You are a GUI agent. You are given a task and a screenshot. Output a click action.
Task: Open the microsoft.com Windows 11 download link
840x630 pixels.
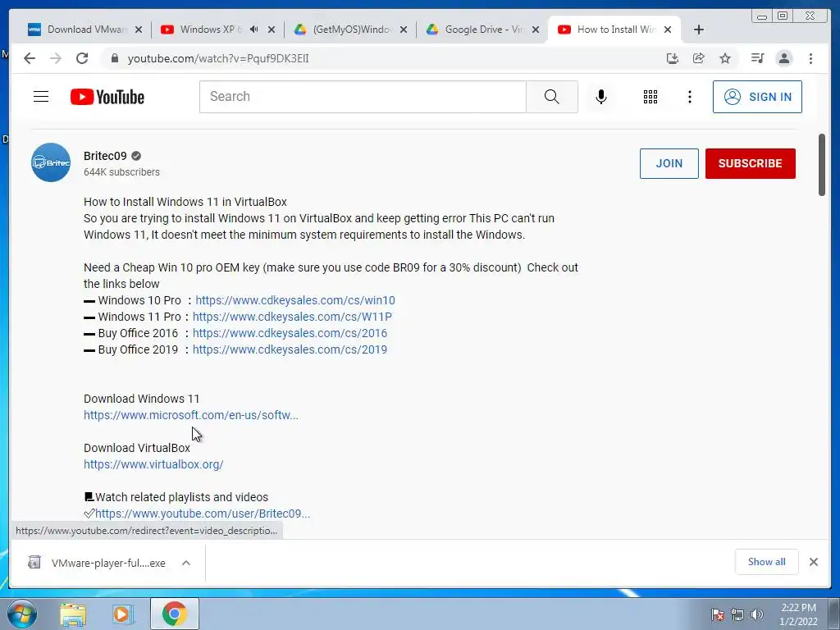coord(190,415)
